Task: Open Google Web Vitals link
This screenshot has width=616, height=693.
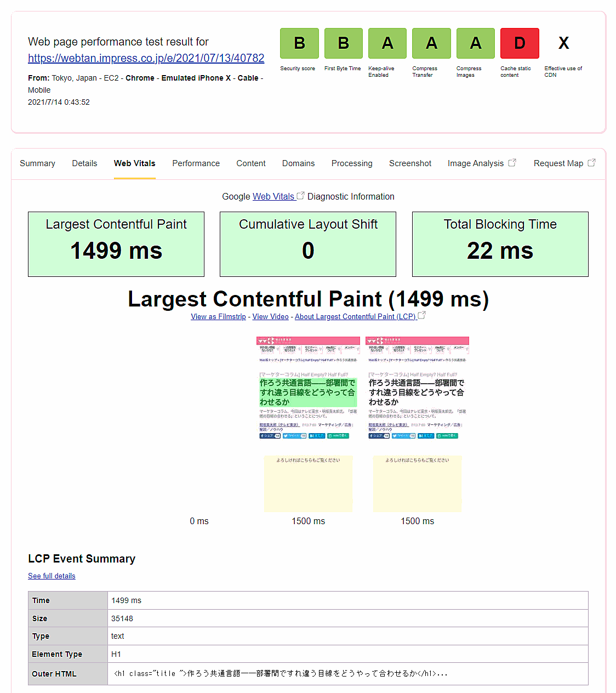Action: 273,196
